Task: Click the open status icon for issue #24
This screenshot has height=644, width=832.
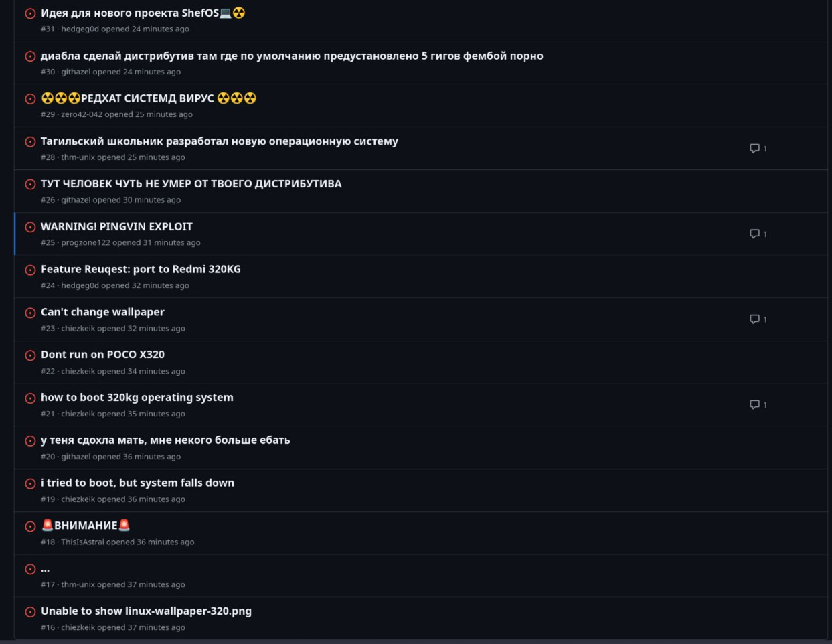Action: [x=30, y=270]
